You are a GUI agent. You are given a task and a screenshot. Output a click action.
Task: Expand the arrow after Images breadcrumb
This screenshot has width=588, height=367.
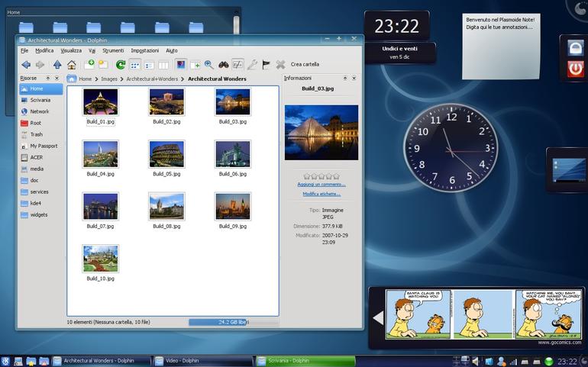(121, 79)
